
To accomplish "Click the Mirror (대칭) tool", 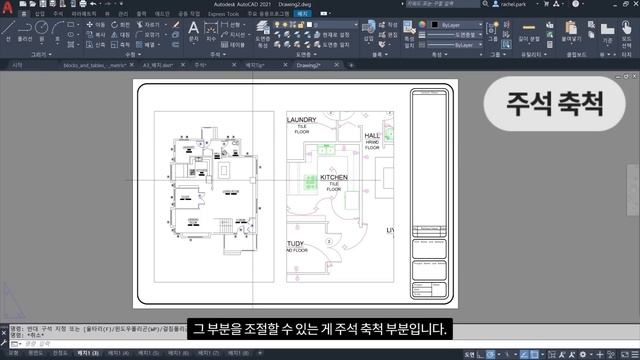I will [x=120, y=35].
